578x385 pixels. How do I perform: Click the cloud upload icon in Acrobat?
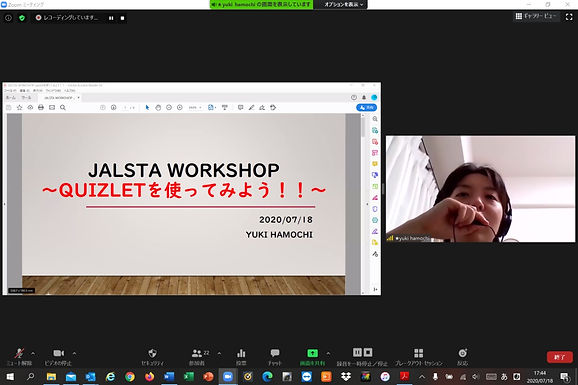click(x=30, y=107)
